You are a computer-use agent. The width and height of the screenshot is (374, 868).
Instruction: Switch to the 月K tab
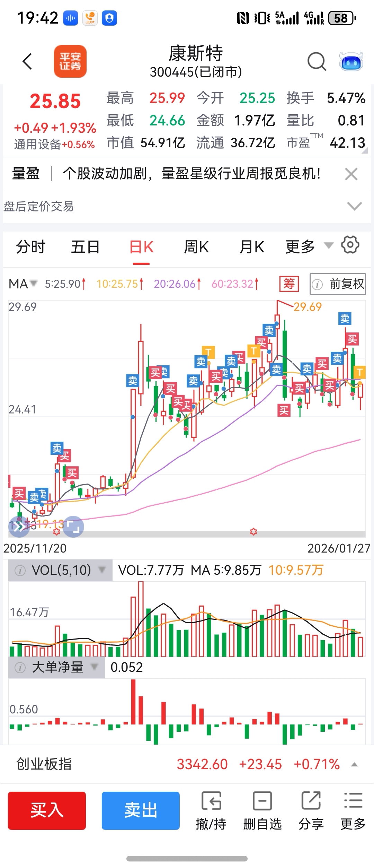(x=252, y=247)
